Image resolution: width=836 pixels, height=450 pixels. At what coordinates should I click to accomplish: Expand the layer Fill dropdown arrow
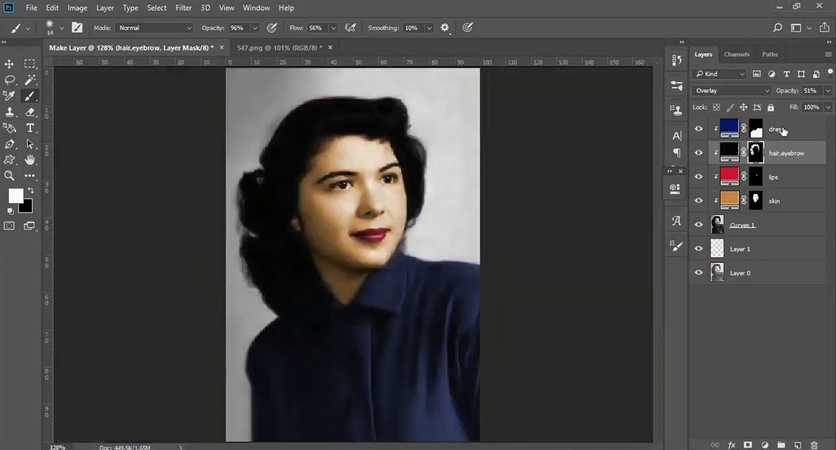pyautogui.click(x=828, y=107)
